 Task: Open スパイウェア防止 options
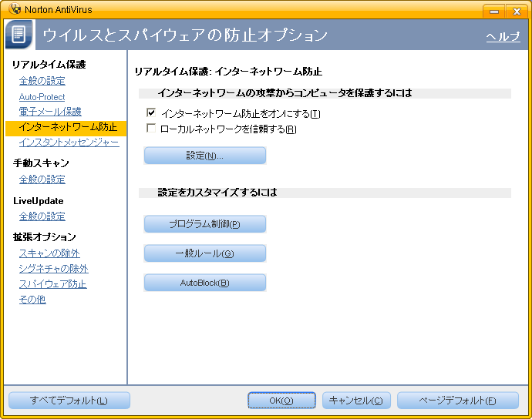tap(52, 284)
